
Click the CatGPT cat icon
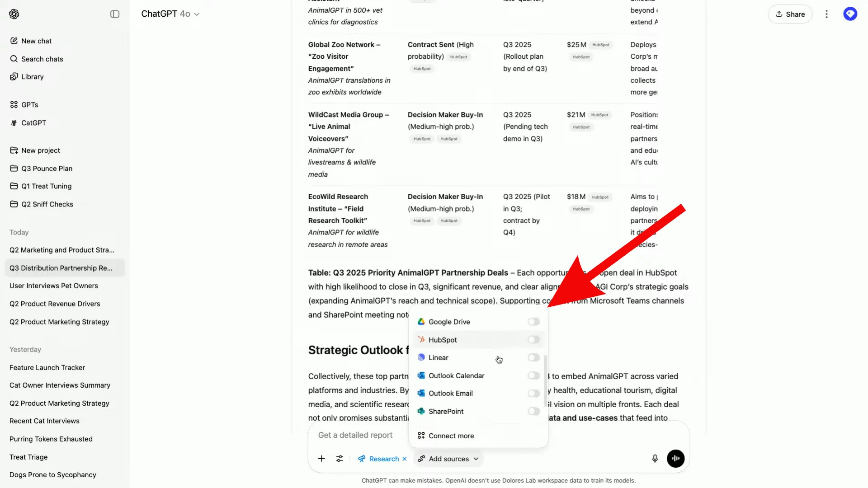click(x=14, y=123)
